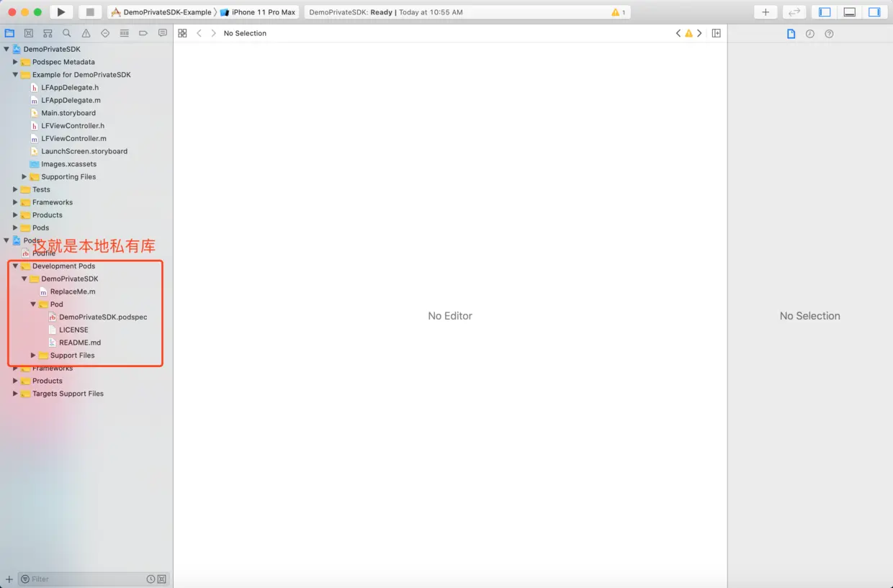The height and width of the screenshot is (588, 893).
Task: Show the Quick Help inspector
Action: tap(829, 34)
